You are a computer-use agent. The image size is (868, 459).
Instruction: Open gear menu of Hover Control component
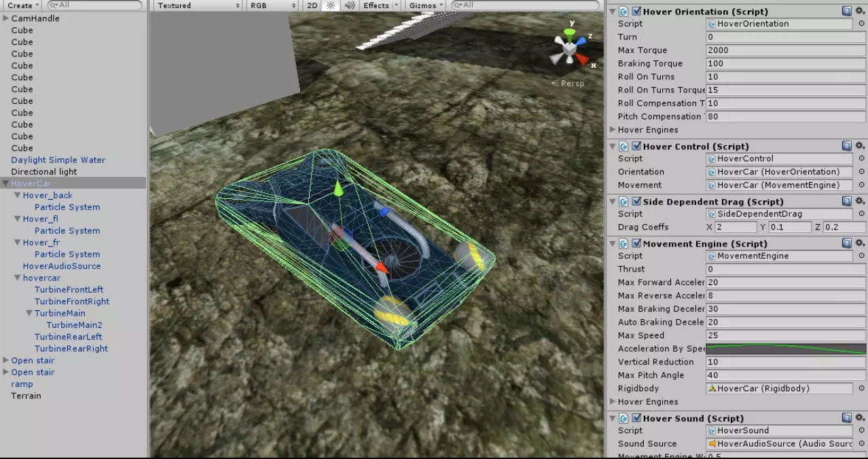tap(860, 146)
